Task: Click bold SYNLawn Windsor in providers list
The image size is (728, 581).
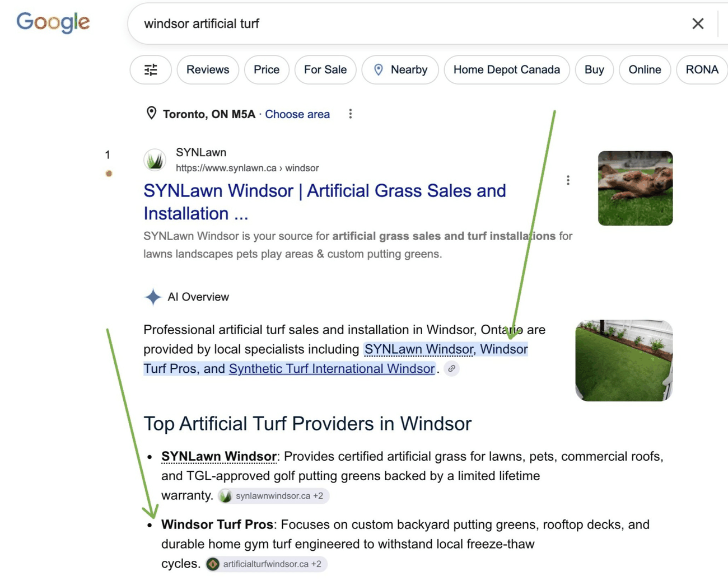Action: point(219,457)
